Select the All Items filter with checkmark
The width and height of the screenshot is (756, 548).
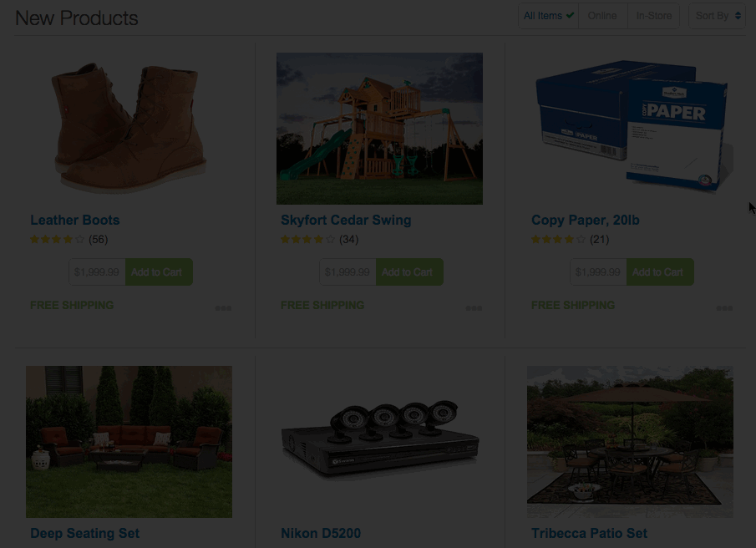tap(548, 16)
